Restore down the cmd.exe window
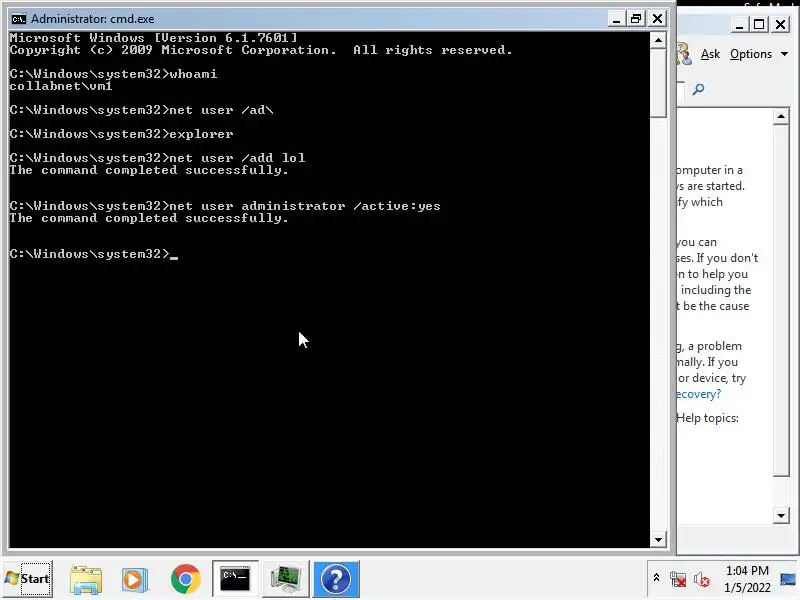The height and width of the screenshot is (600, 800). click(636, 19)
